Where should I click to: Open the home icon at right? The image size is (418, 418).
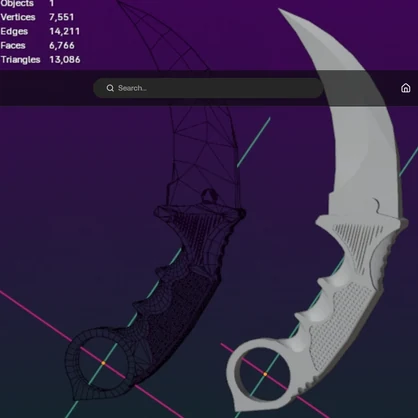405,88
